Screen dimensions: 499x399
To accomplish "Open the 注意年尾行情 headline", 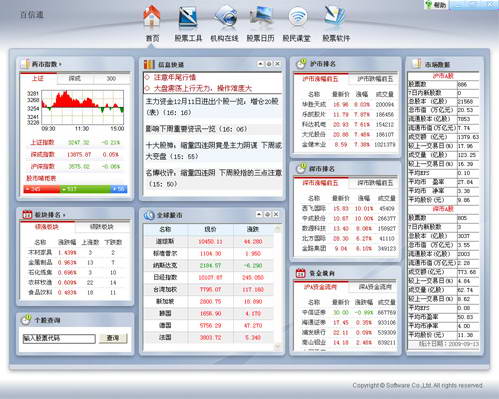I will coord(175,78).
